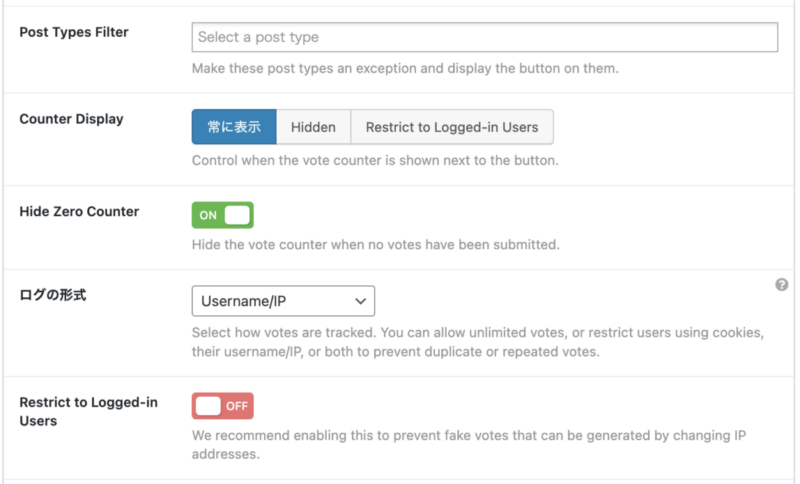The height and width of the screenshot is (484, 800).
Task: Click the Post Types Filter input field
Action: tap(484, 37)
